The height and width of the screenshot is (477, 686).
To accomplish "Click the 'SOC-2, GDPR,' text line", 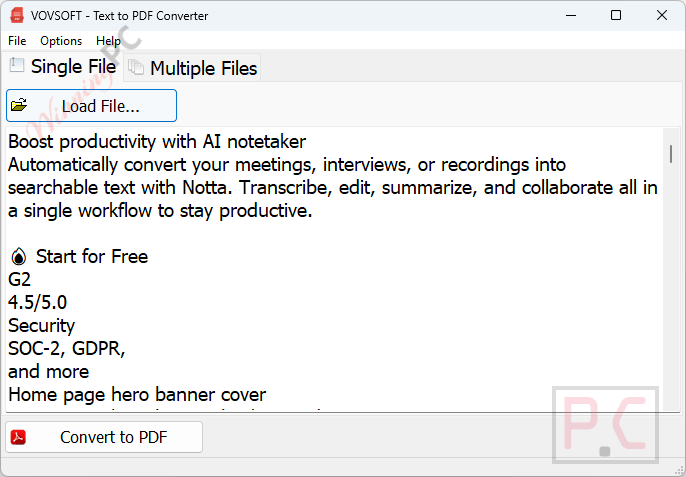I will point(66,349).
